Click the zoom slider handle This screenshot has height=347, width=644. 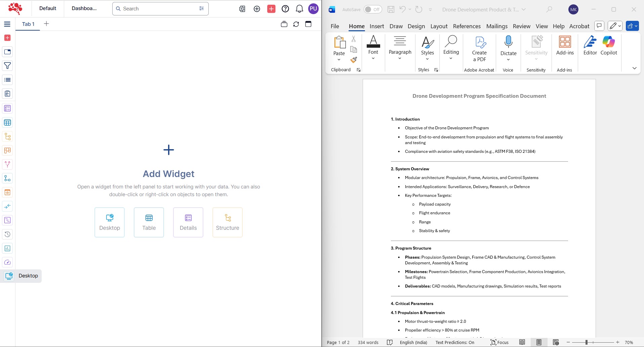pyautogui.click(x=586, y=342)
